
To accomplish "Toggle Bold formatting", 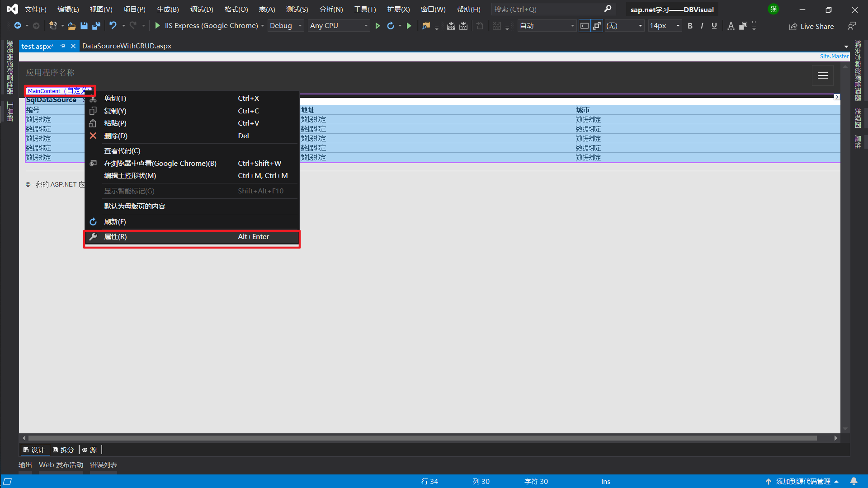I will [x=690, y=26].
